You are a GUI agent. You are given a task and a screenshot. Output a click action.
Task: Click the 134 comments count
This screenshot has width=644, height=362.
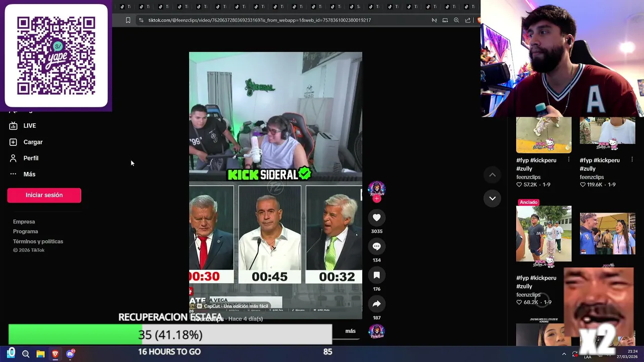[377, 260]
